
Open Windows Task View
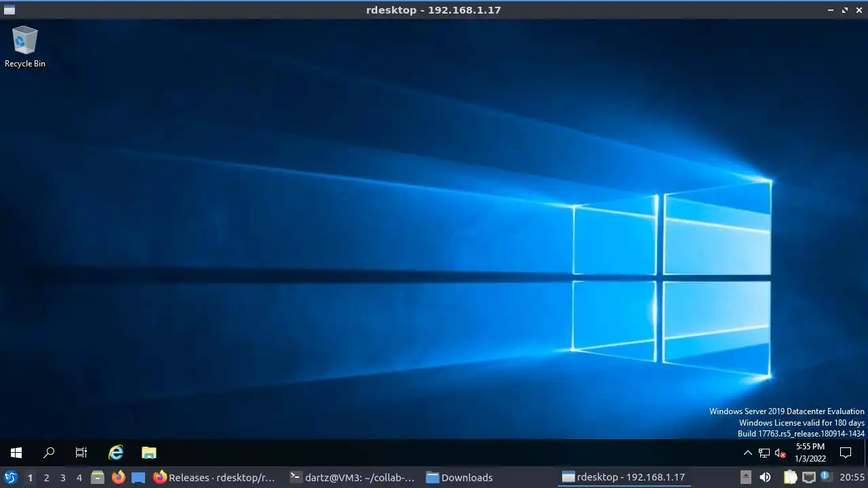(81, 453)
